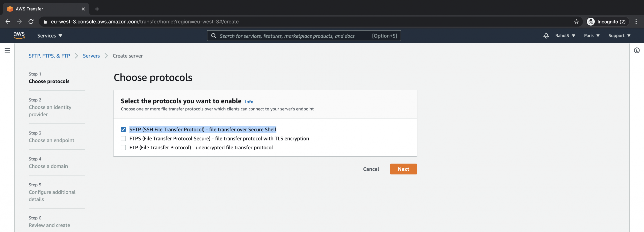
Task: Click the AWS logo in the navigation bar
Action: [19, 35]
